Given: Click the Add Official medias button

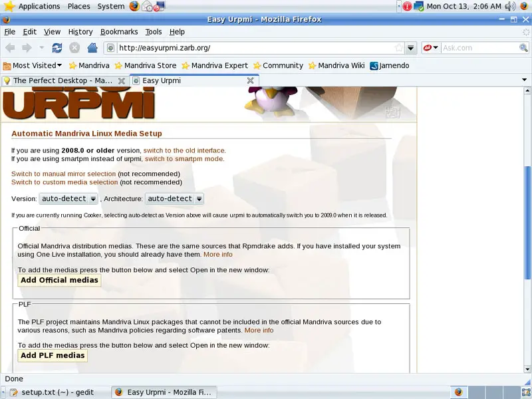Looking at the screenshot, I should [x=59, y=280].
